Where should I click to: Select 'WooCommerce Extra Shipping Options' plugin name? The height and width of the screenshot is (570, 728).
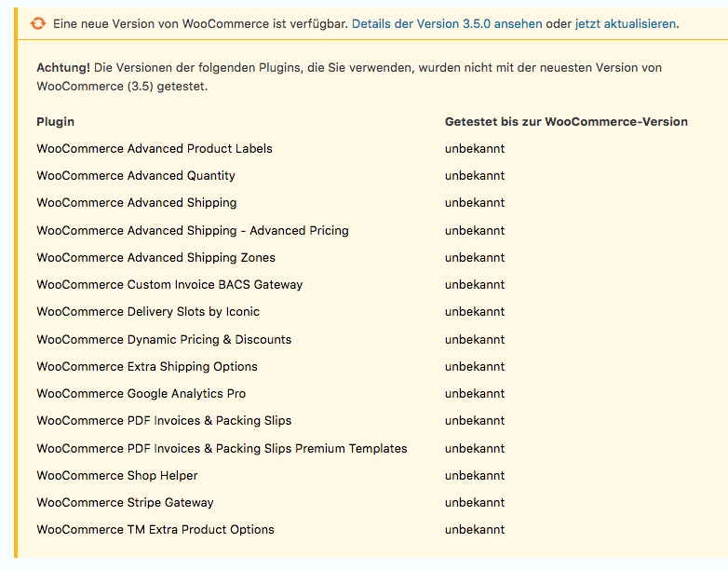(147, 366)
